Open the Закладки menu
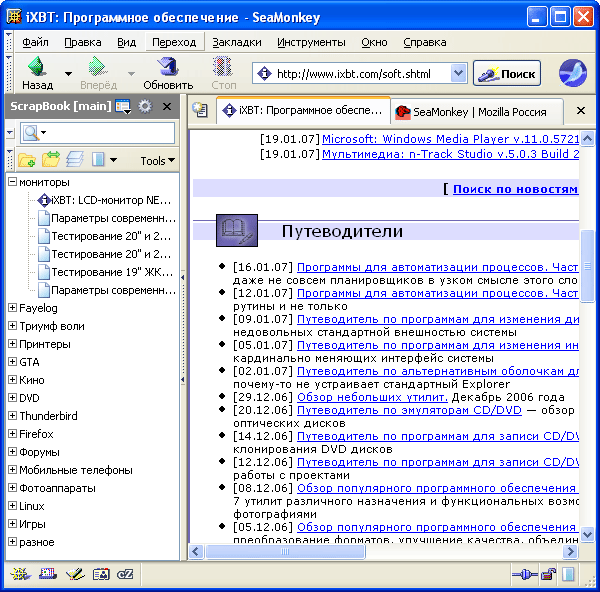This screenshot has width=600, height=592. (237, 42)
